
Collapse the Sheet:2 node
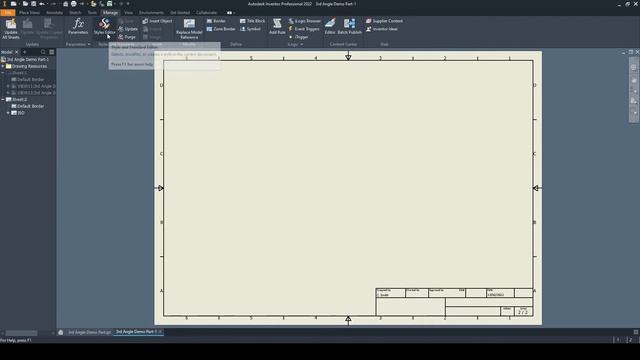(3, 99)
